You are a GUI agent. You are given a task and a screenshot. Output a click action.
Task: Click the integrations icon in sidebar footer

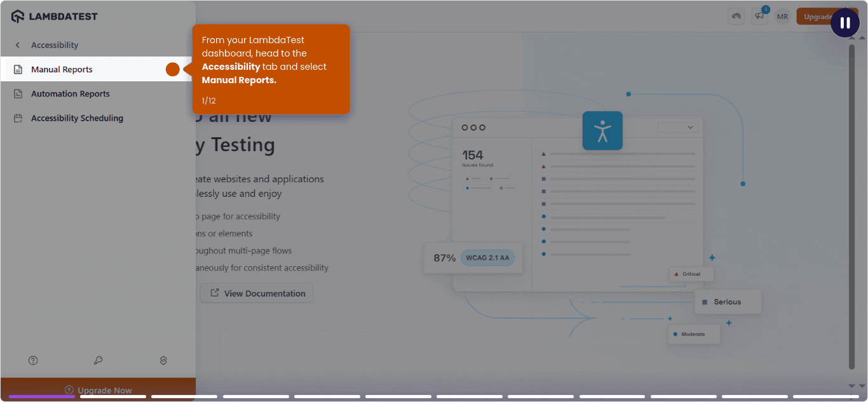point(163,360)
